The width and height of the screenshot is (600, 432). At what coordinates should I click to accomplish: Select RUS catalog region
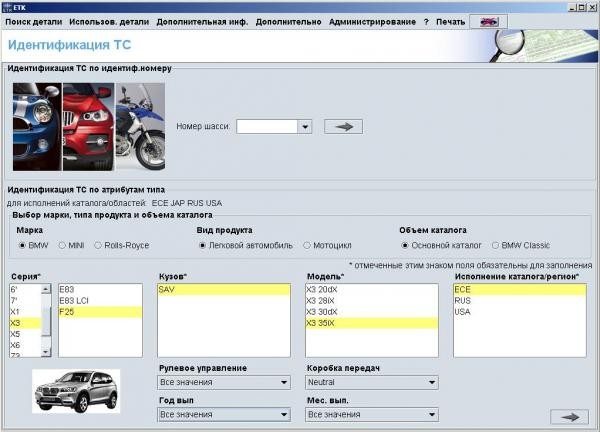(x=520, y=301)
